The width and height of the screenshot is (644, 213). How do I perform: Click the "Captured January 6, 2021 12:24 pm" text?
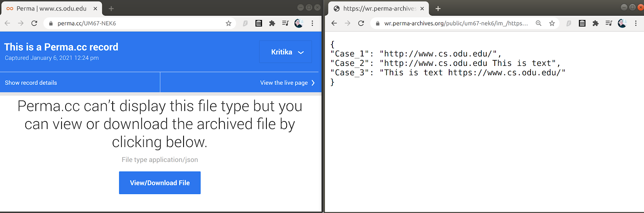[52, 58]
